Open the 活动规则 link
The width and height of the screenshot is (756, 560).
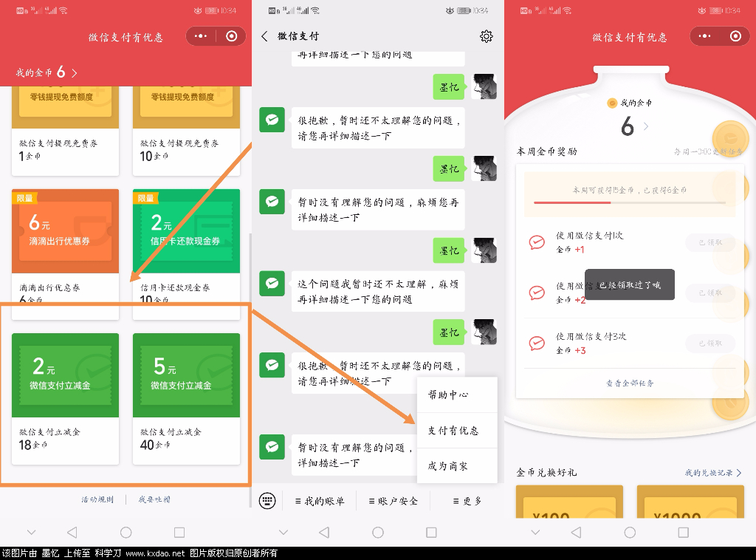click(97, 499)
